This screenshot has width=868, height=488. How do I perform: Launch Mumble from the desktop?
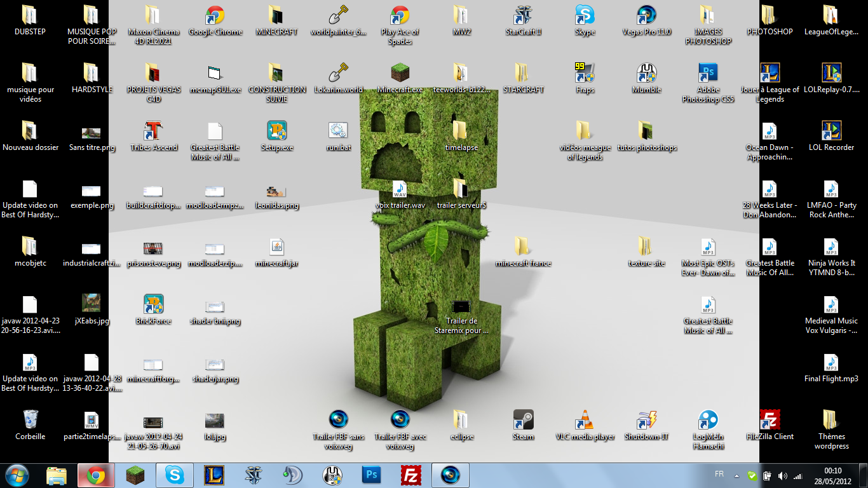click(x=646, y=79)
